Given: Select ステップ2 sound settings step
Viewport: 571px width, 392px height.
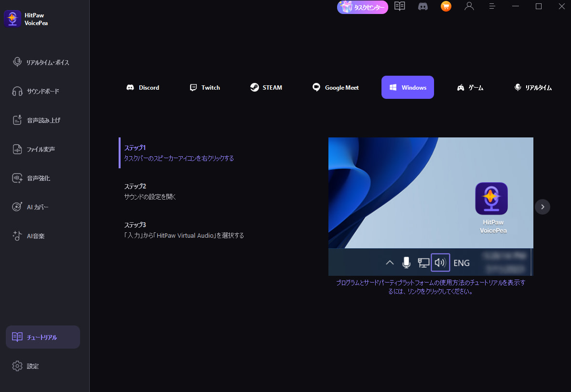Looking at the screenshot, I should coord(150,191).
